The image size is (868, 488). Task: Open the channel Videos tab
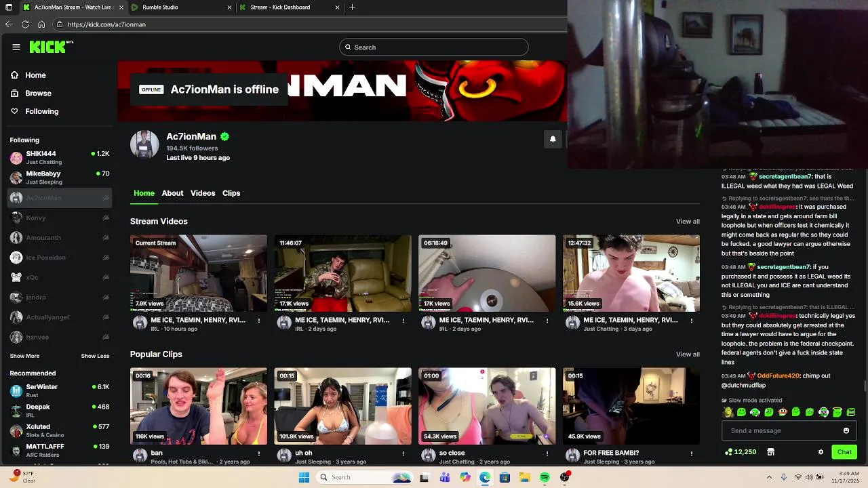[203, 193]
